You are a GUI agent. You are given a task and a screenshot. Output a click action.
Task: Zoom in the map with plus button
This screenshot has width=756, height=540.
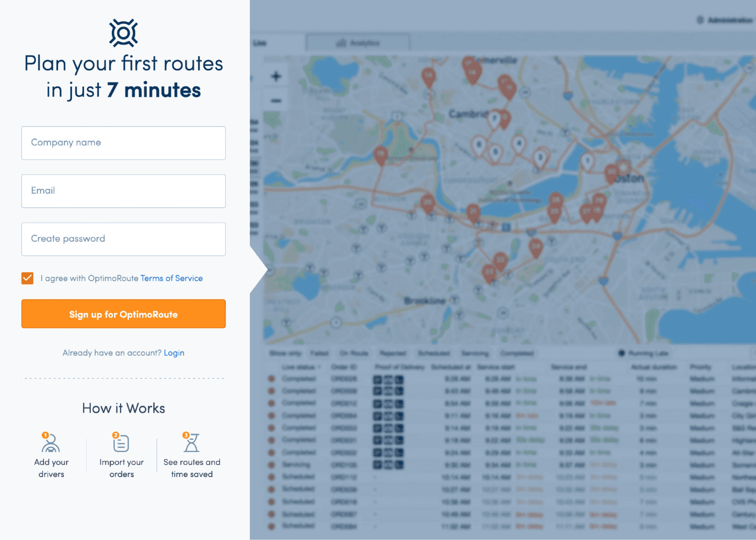click(276, 77)
